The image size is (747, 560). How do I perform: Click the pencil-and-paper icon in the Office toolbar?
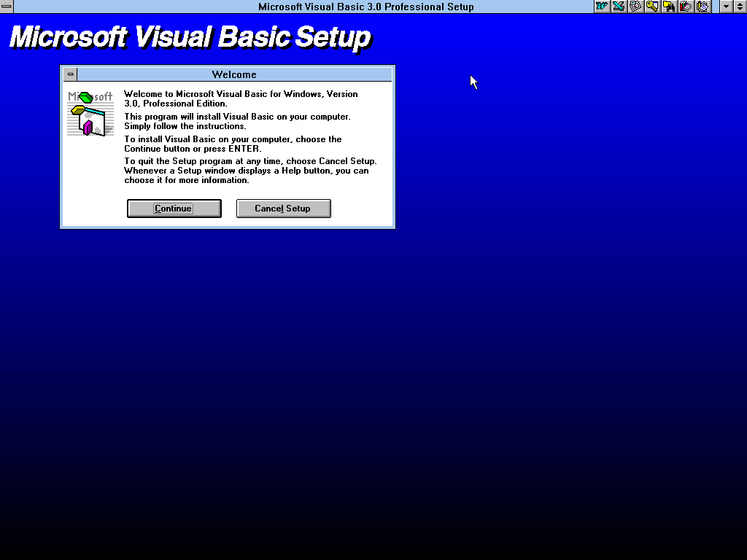(x=703, y=7)
